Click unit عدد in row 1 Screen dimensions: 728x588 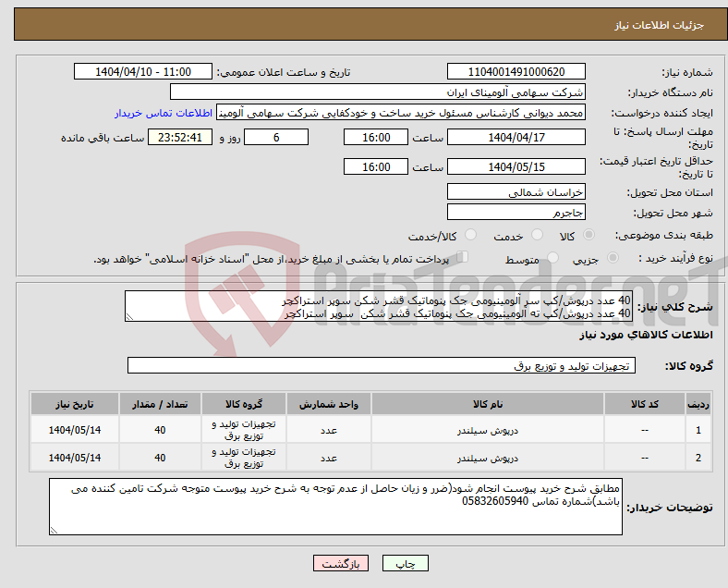click(328, 430)
